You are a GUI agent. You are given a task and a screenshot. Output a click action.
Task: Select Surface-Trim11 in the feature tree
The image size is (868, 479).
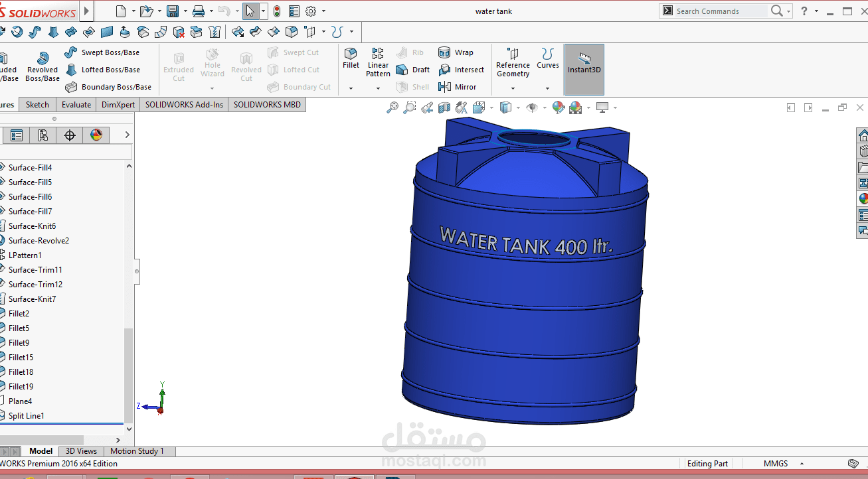(x=35, y=270)
